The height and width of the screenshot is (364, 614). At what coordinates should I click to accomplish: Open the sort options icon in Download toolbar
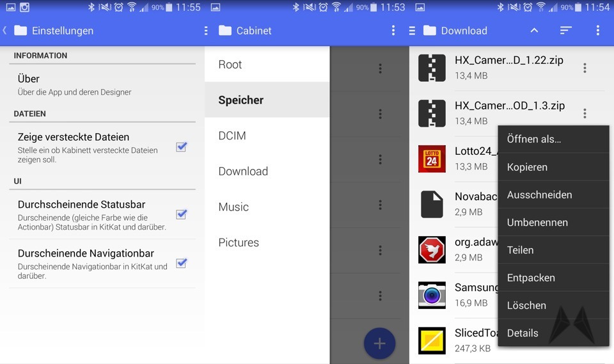pos(566,31)
